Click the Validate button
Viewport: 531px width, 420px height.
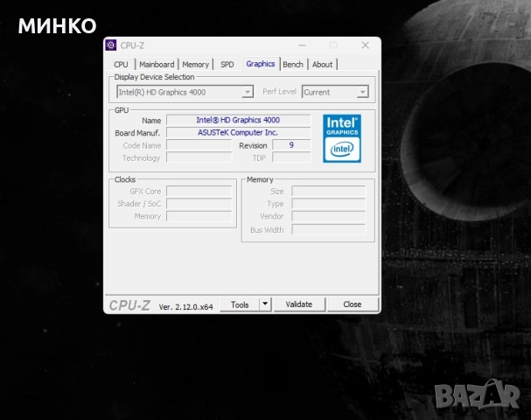pos(299,304)
